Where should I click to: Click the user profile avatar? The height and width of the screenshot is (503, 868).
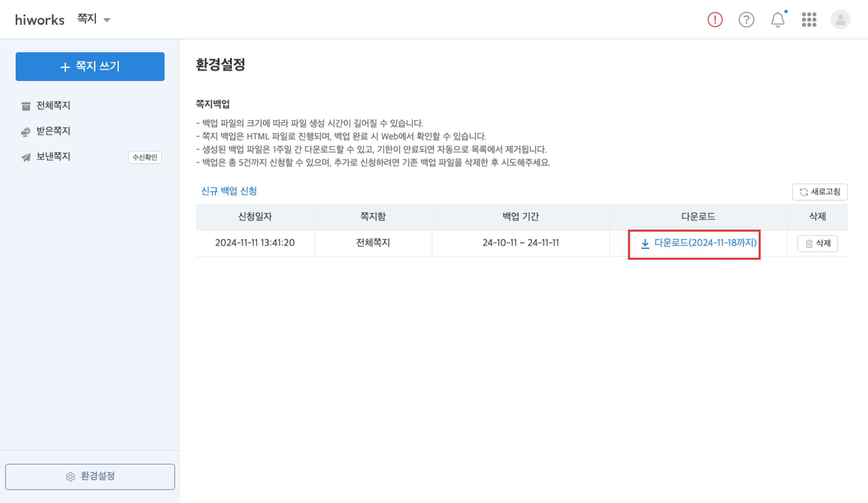(840, 20)
